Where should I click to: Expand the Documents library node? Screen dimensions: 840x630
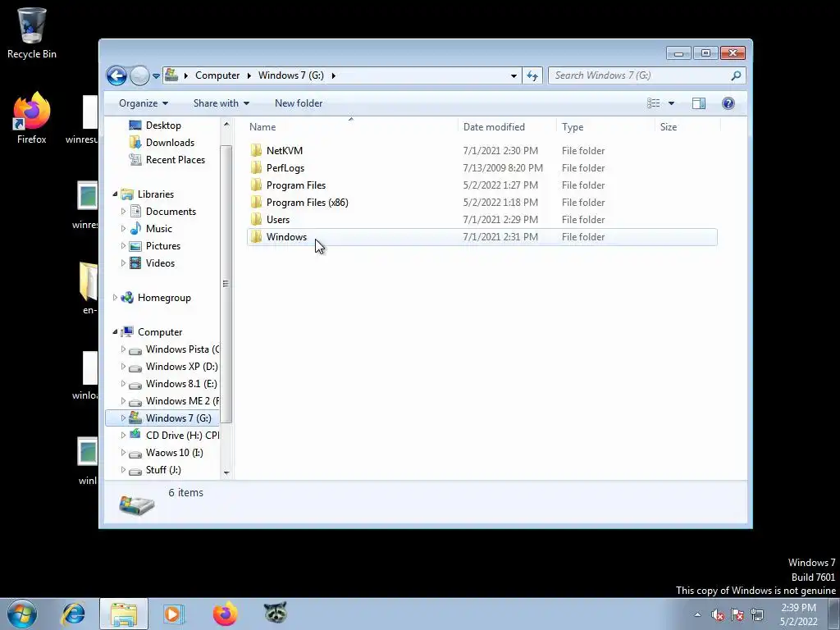[x=123, y=211]
